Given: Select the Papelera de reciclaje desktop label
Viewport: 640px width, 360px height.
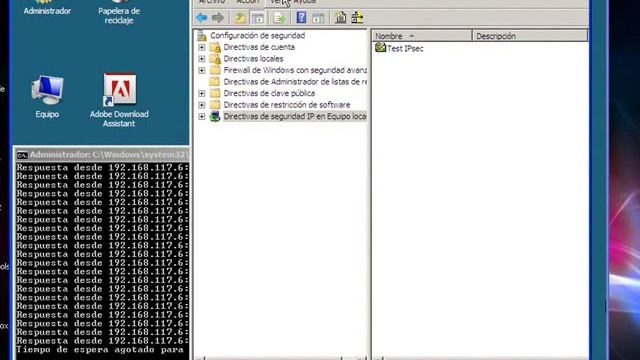Looking at the screenshot, I should click(x=119, y=16).
